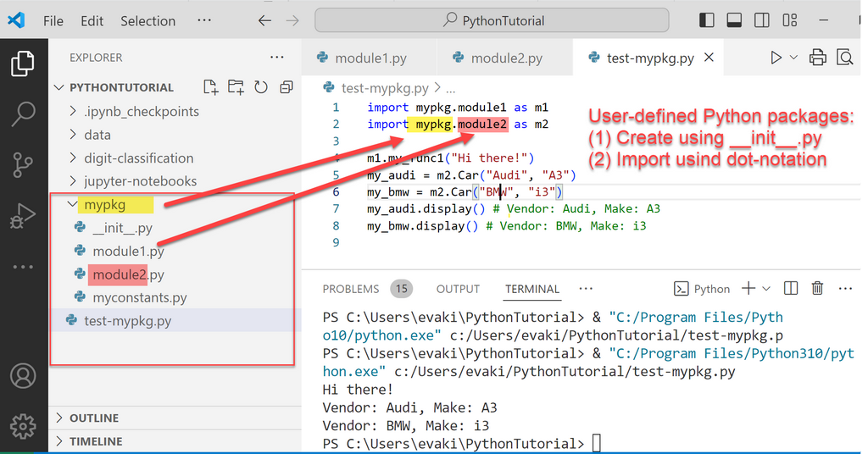Select test-mypkg.py in the Explorer tree
Image resolution: width=868 pixels, height=454 pixels.
[x=127, y=321]
